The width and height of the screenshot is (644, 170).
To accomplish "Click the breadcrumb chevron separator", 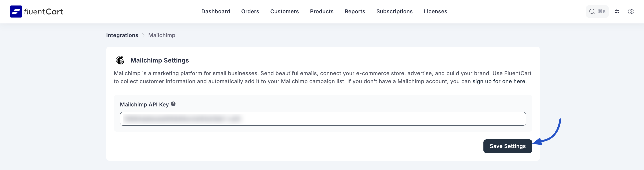I will click(143, 35).
